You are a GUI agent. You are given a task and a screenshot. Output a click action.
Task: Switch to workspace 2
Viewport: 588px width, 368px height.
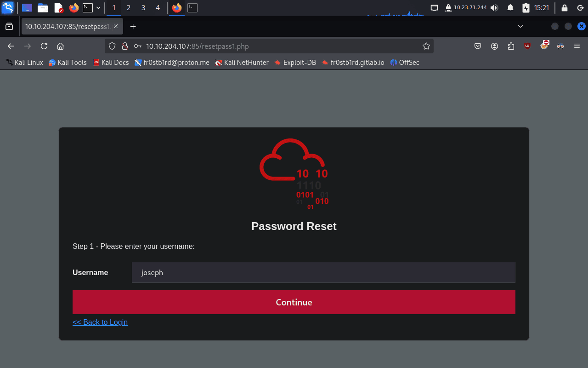(128, 8)
